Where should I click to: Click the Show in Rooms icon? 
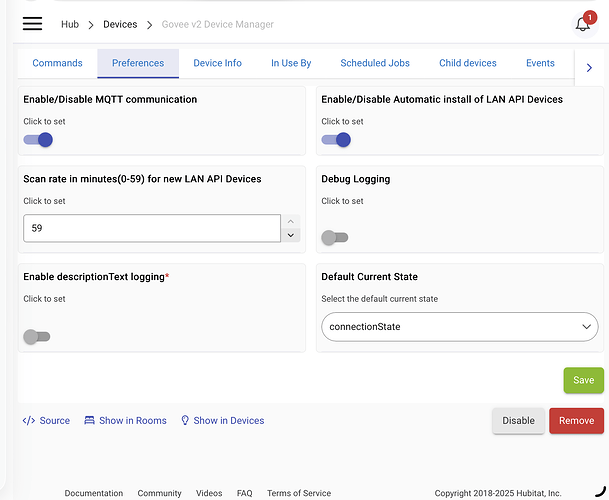pyautogui.click(x=90, y=421)
